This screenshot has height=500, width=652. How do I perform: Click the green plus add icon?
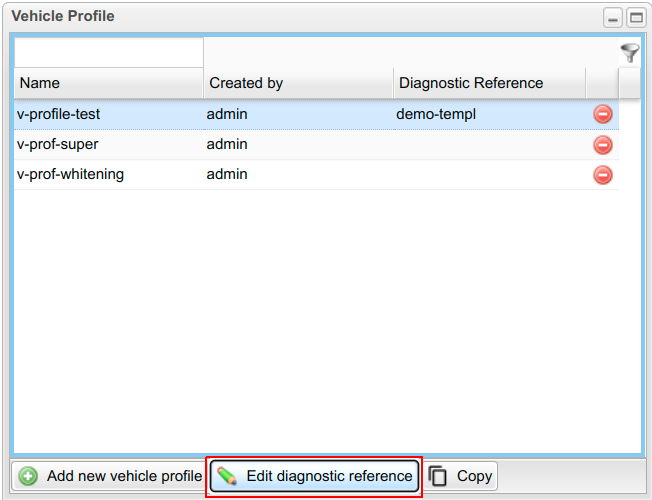click(x=29, y=476)
